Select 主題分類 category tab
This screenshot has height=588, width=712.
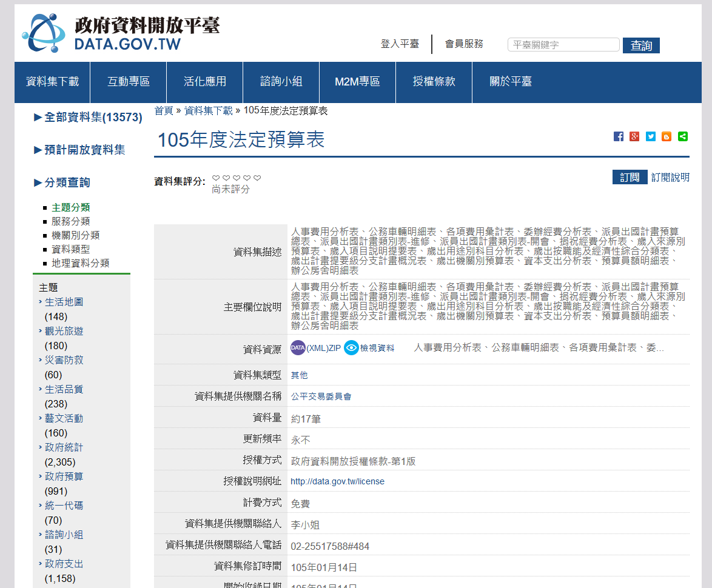click(x=70, y=207)
